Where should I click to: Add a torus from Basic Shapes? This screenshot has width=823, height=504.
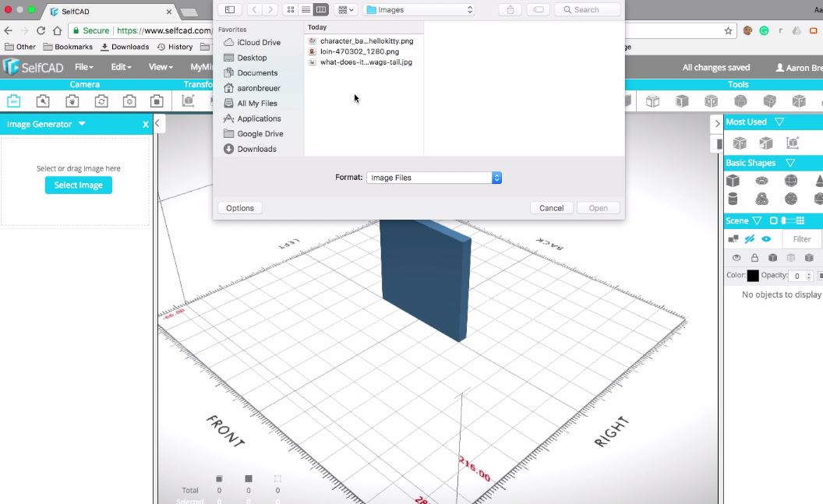[x=762, y=181]
